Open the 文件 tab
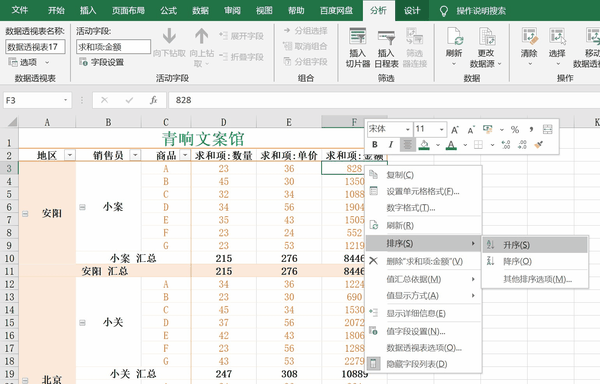Screen dimensions: 600x384 click(20, 10)
